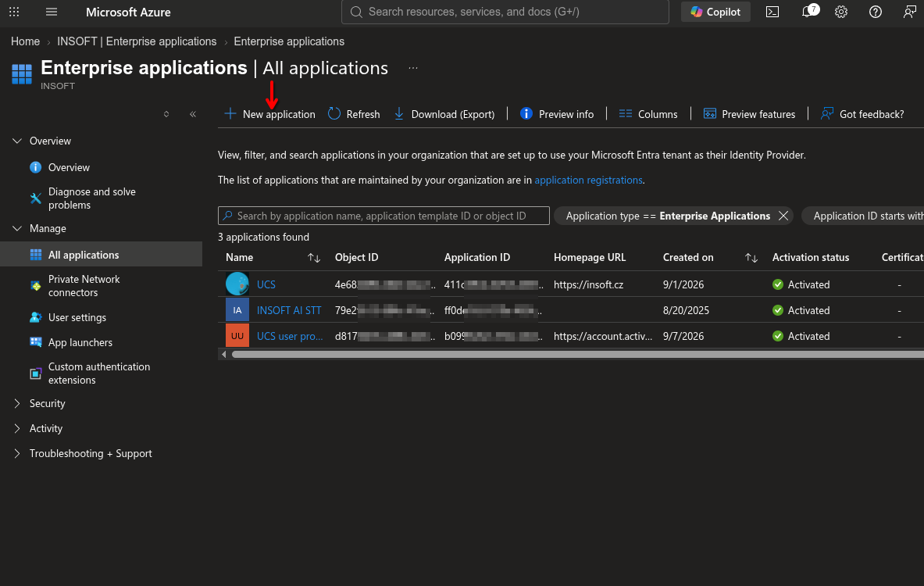Screen dimensions: 924x586
Task: Open Cloud Shell terminal icon
Action: point(772,12)
